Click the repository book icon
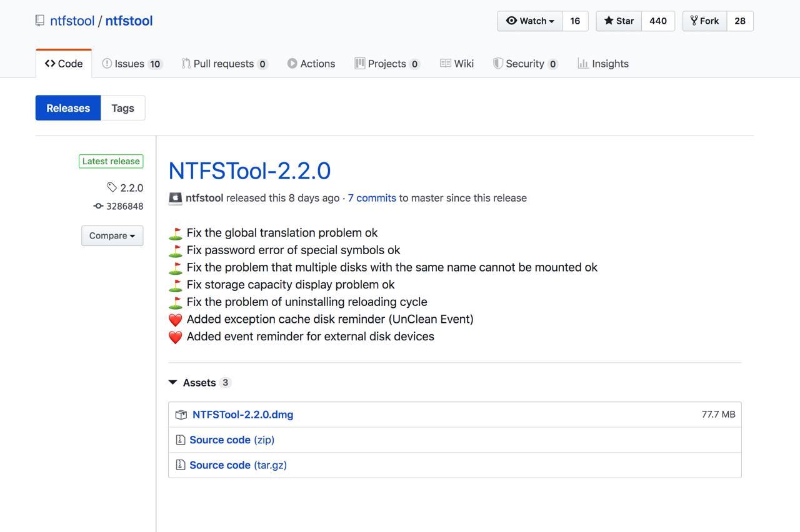This screenshot has width=800, height=532. tap(40, 21)
